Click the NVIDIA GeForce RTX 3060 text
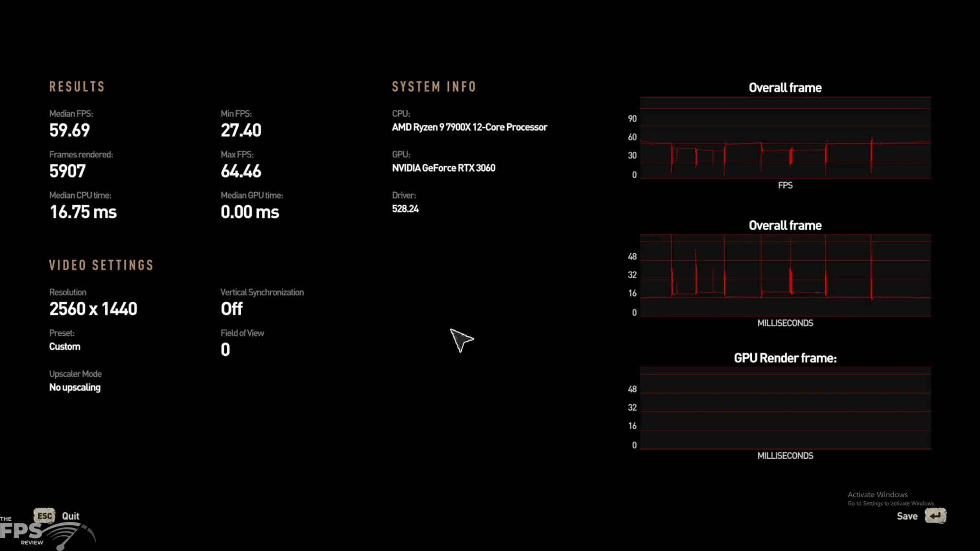The height and width of the screenshot is (551, 980). (444, 168)
